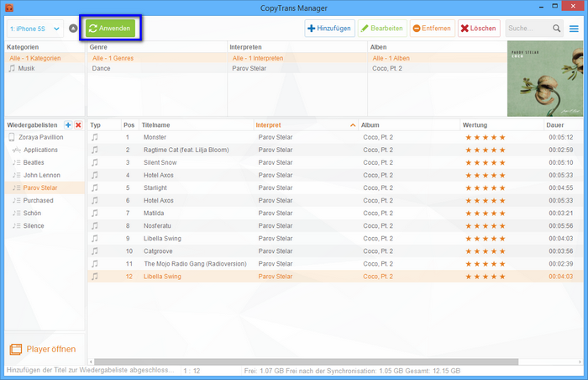Click the music note icon of the Monster track
The image size is (588, 380).
click(x=95, y=137)
